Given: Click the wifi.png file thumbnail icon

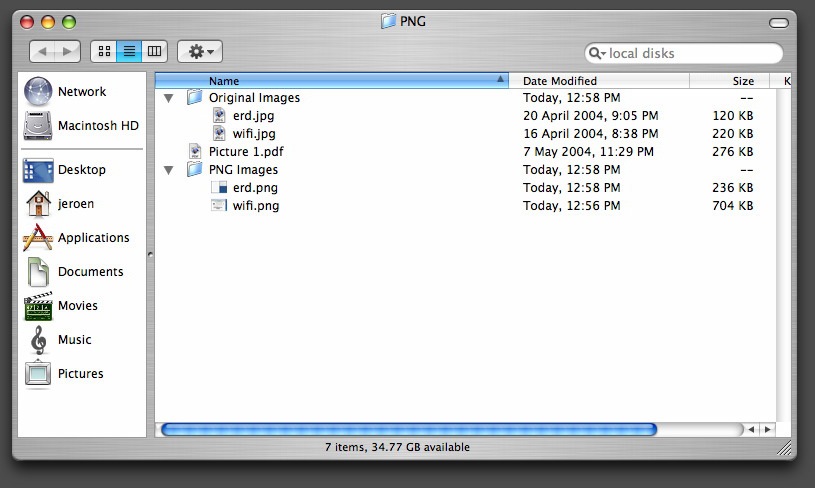Looking at the screenshot, I should (x=219, y=205).
